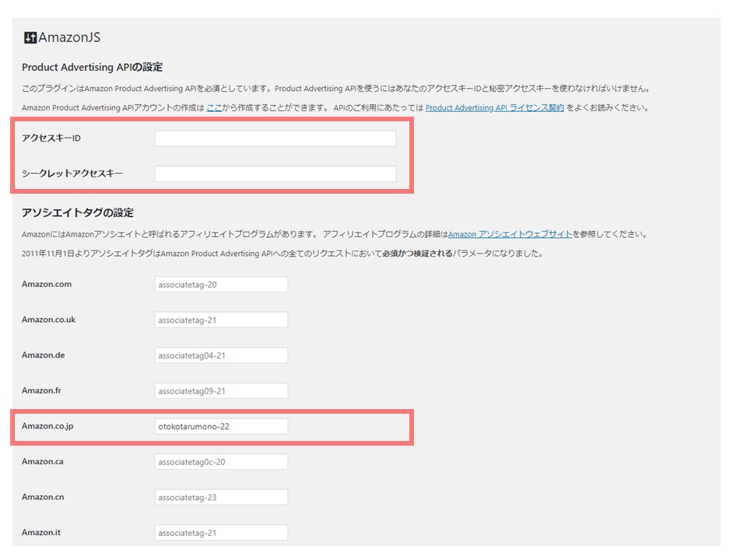Open the Amazon アソシエイトウェブサイト link
This screenshot has width=747, height=560.
tap(510, 234)
